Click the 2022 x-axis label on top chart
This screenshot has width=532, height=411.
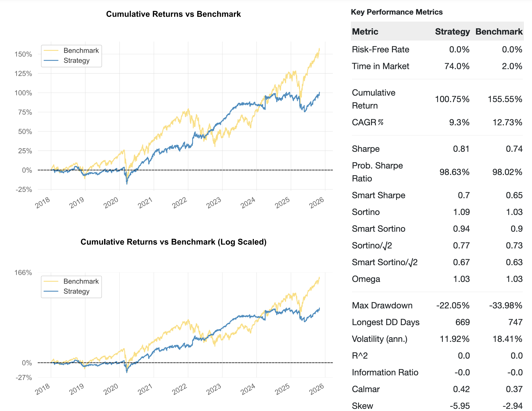[x=179, y=203]
